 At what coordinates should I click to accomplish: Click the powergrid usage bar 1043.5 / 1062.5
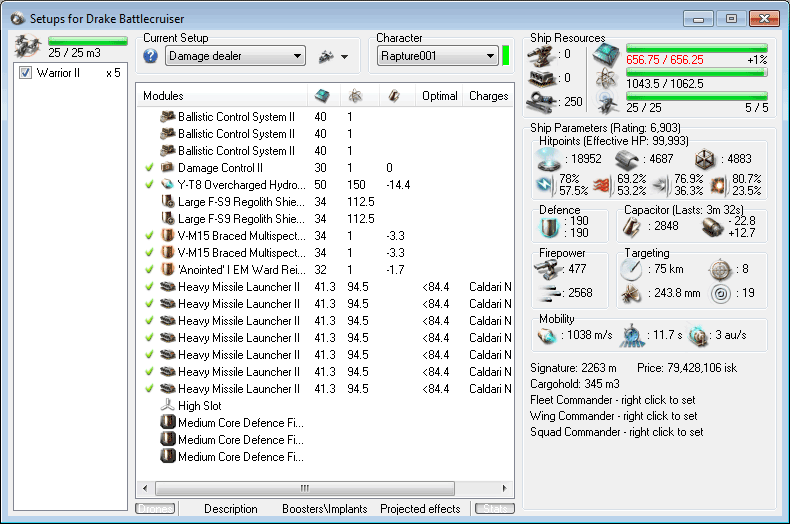(697, 73)
